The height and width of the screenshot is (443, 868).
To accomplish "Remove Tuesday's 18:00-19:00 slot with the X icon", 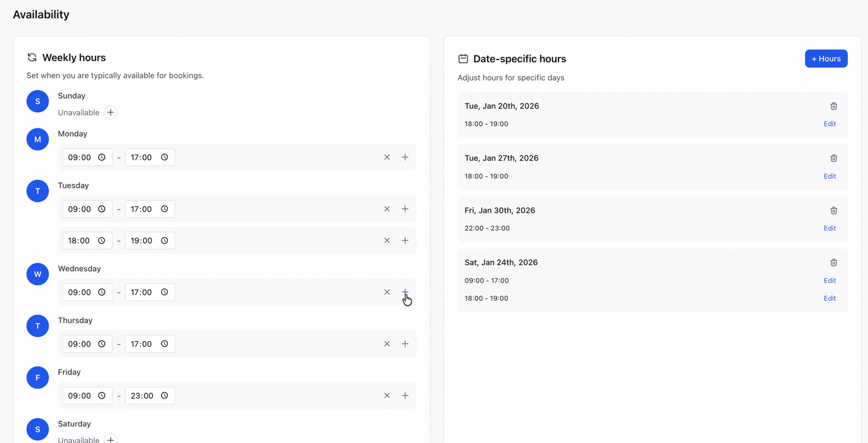I will pyautogui.click(x=387, y=240).
